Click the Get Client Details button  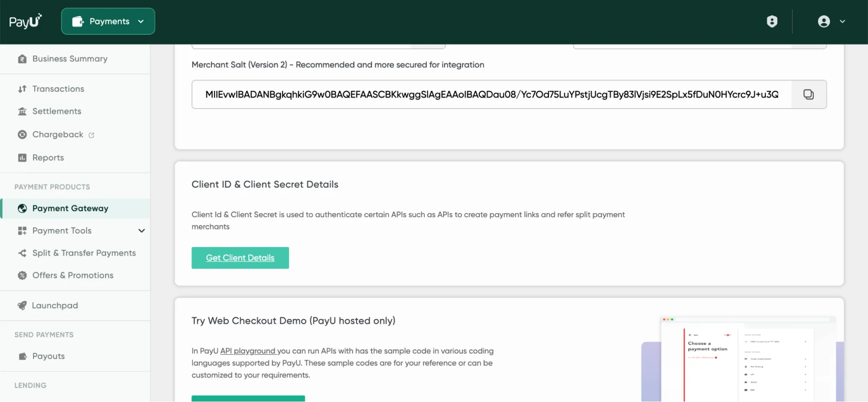pyautogui.click(x=240, y=258)
